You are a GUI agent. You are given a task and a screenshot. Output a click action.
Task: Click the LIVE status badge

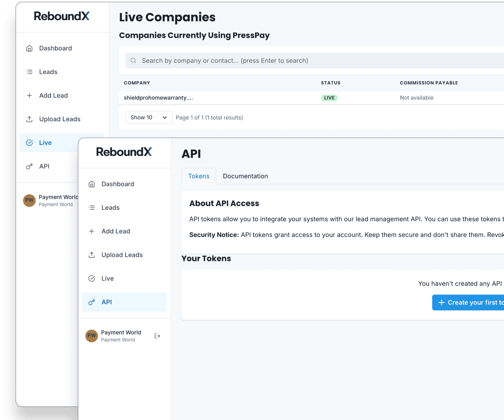click(x=329, y=98)
